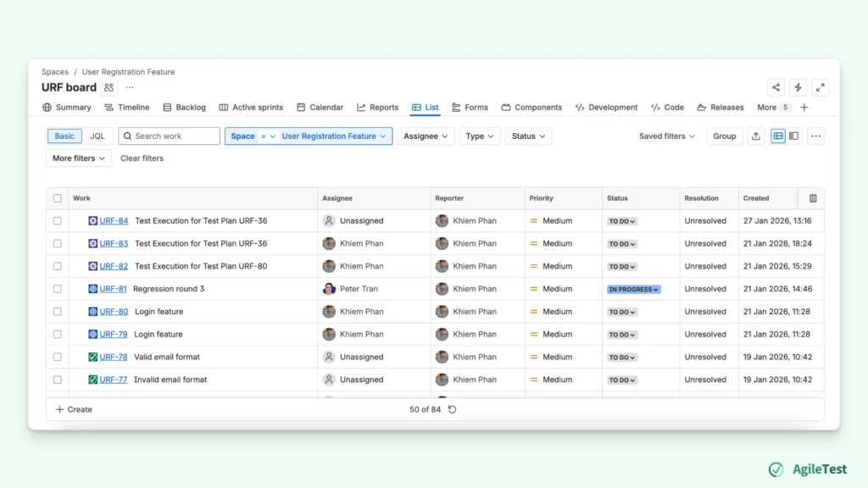
Task: Switch to list view layout icon
Action: coord(778,136)
